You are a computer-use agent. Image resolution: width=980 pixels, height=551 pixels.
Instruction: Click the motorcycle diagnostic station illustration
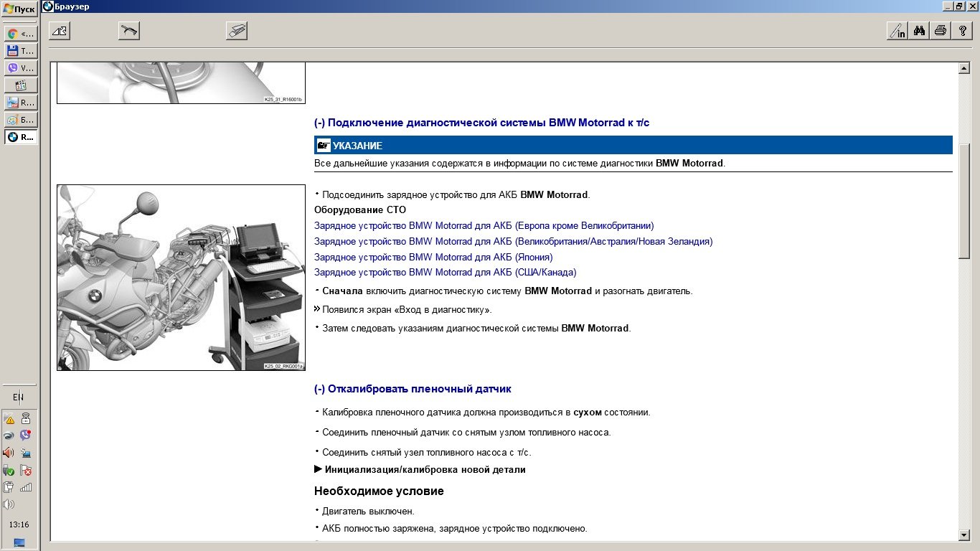tap(181, 278)
